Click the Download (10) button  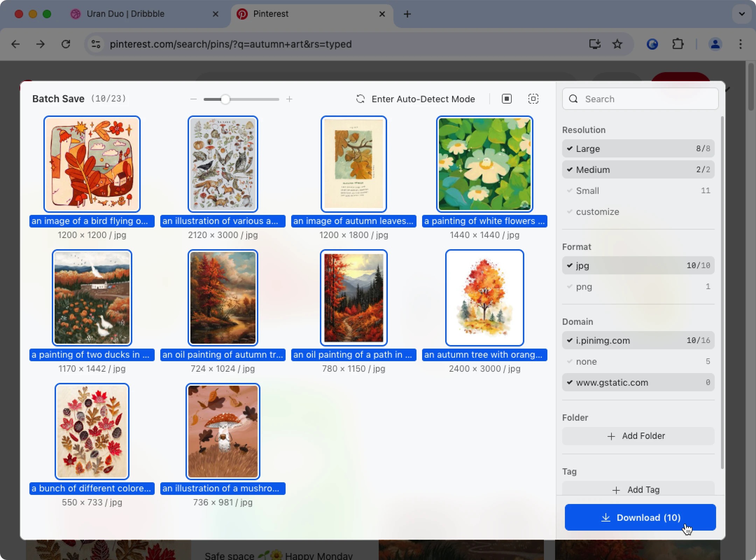click(640, 517)
